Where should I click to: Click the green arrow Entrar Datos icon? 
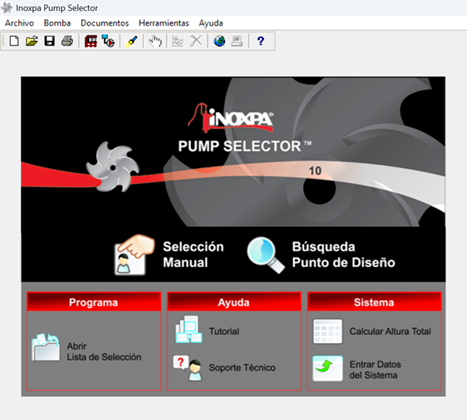(x=328, y=368)
